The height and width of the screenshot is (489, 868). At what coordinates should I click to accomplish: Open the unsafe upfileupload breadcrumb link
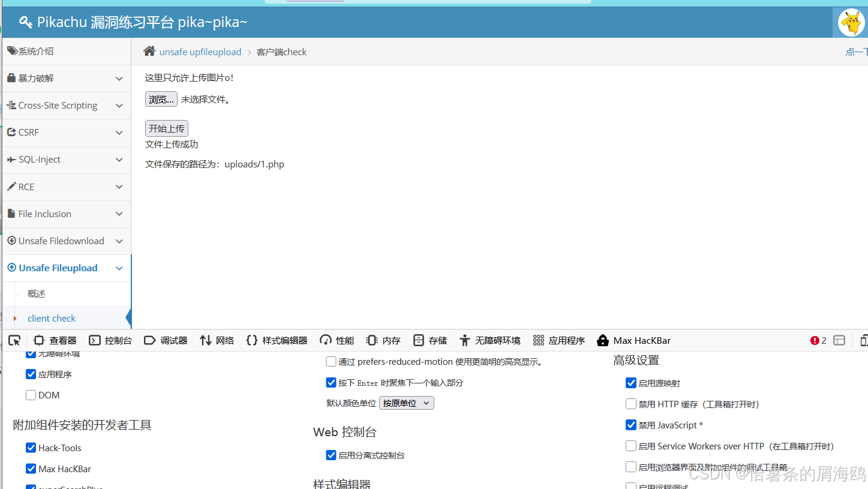pyautogui.click(x=200, y=52)
